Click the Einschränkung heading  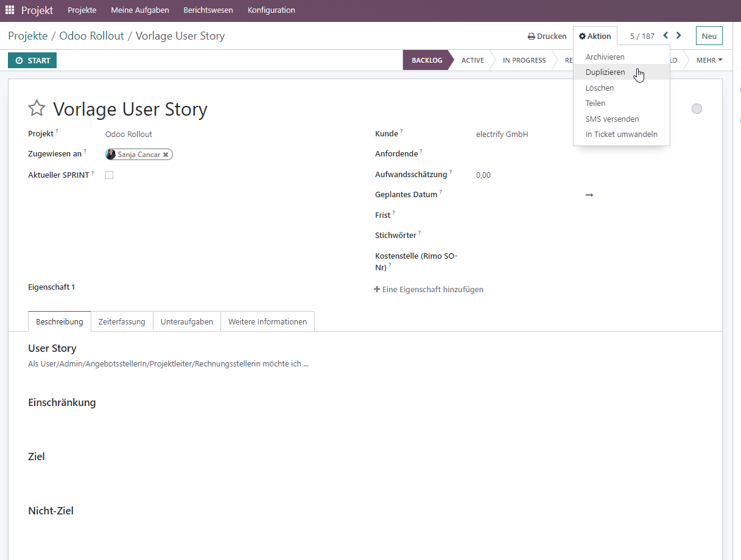pyautogui.click(x=62, y=402)
